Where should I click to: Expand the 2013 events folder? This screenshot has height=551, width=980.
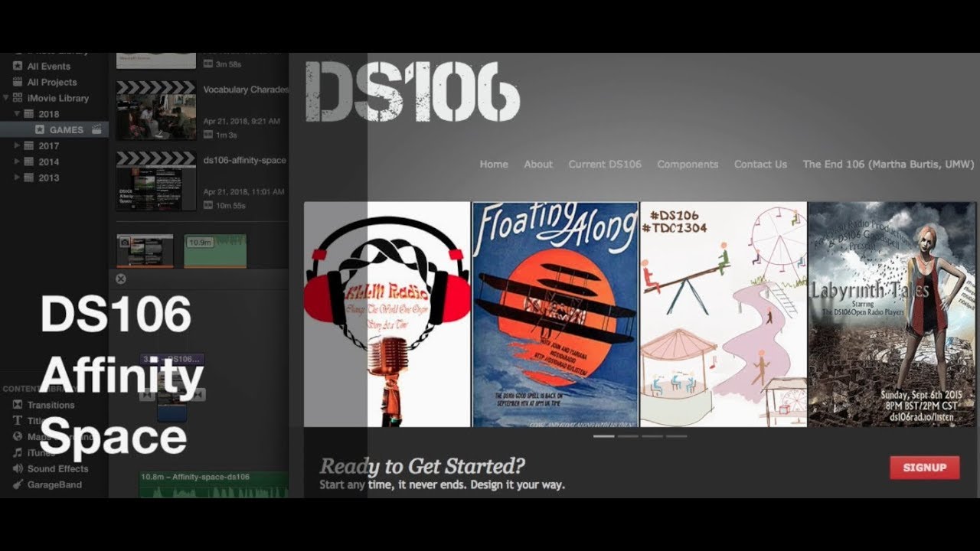(18, 178)
